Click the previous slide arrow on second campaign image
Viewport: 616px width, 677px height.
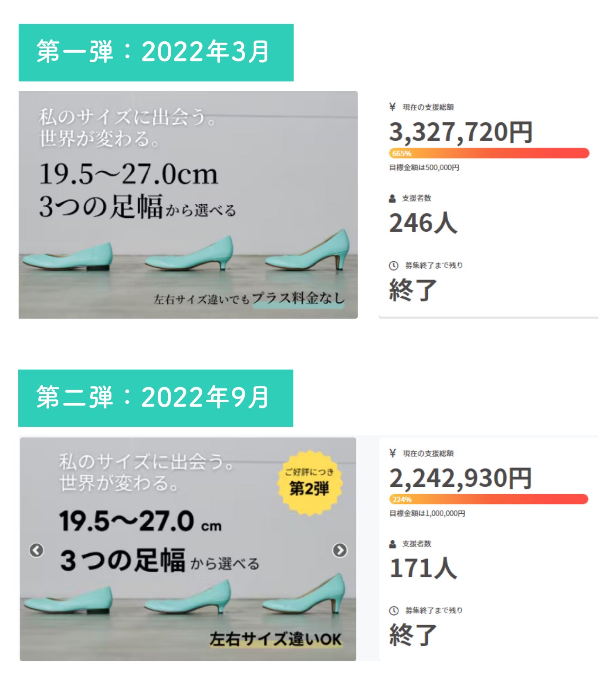coord(37,550)
